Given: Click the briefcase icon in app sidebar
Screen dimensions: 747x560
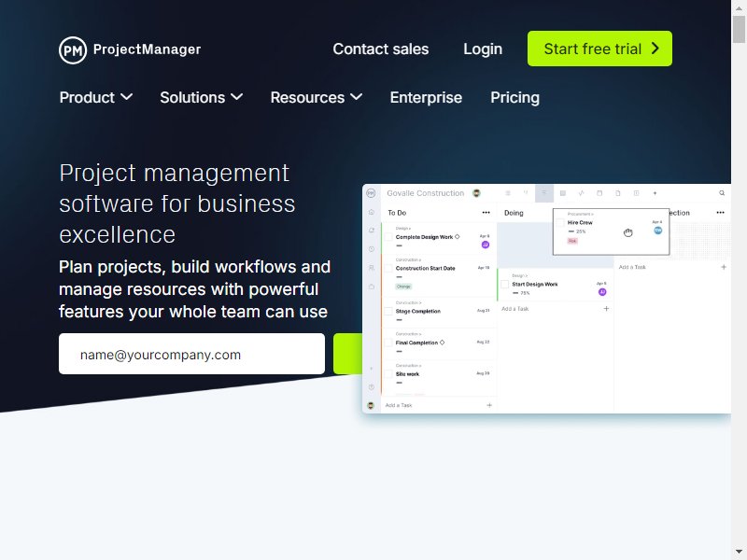Looking at the screenshot, I should tap(372, 287).
